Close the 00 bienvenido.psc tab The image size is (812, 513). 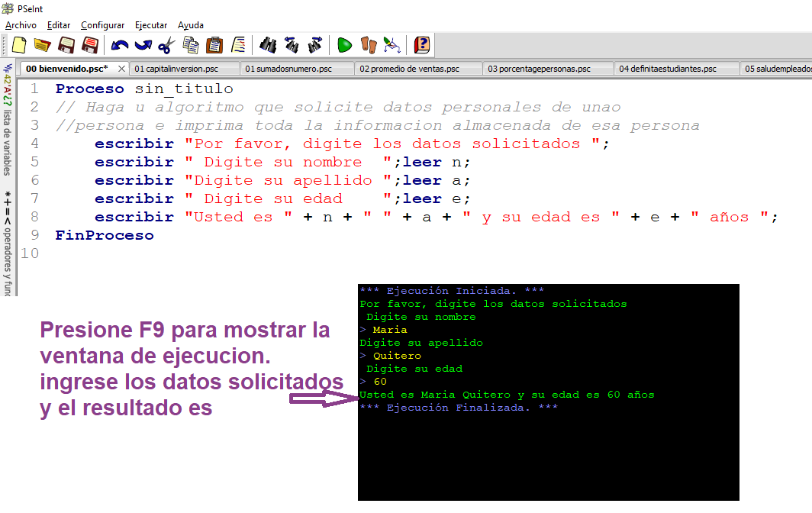click(x=121, y=69)
